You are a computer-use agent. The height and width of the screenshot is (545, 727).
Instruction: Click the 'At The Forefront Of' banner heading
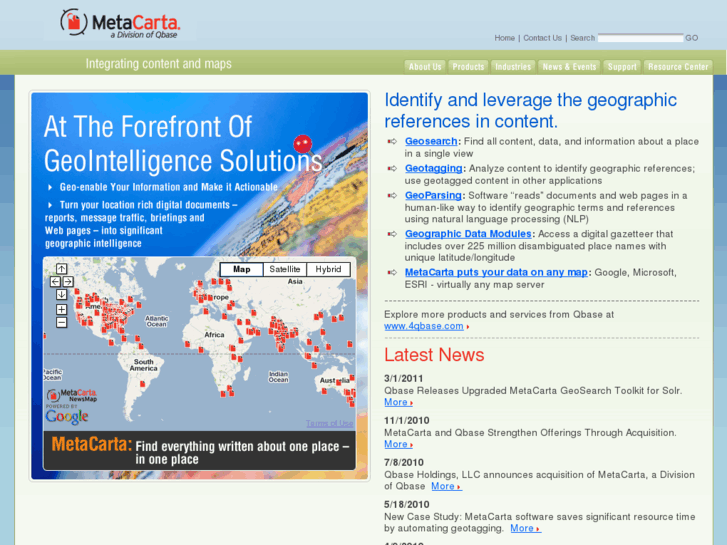[x=148, y=127]
